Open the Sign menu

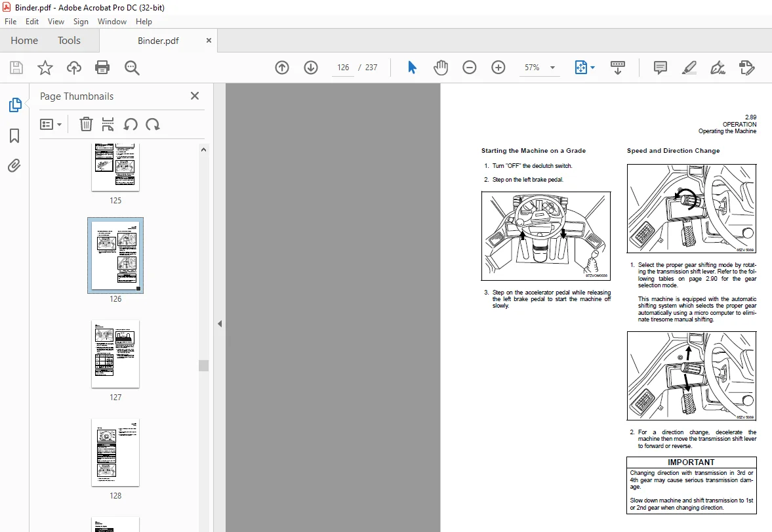pos(81,22)
